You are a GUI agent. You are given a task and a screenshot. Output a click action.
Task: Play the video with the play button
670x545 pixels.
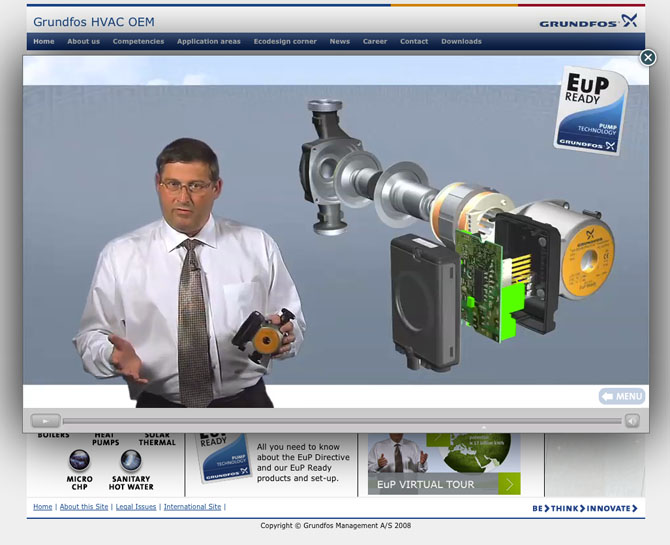coord(45,421)
